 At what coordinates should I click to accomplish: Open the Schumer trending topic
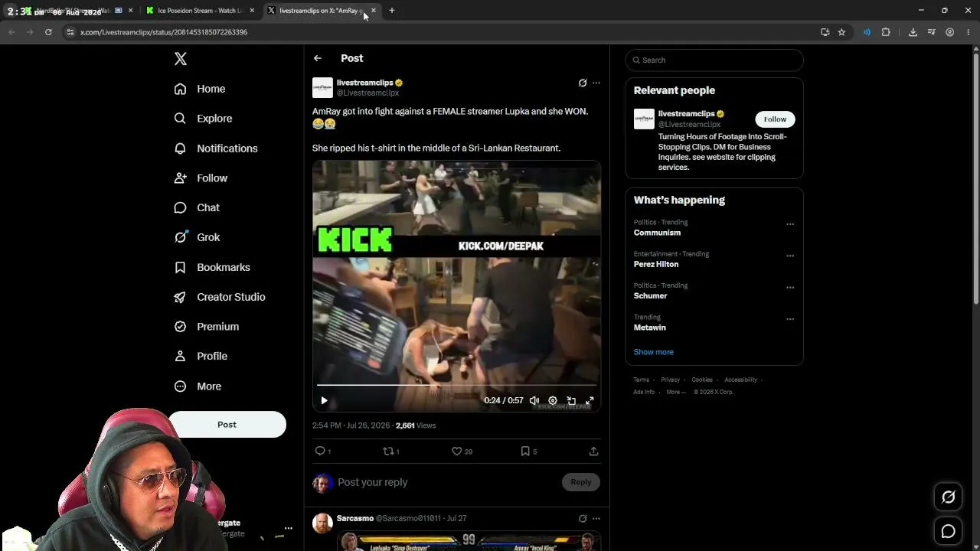pyautogui.click(x=651, y=295)
